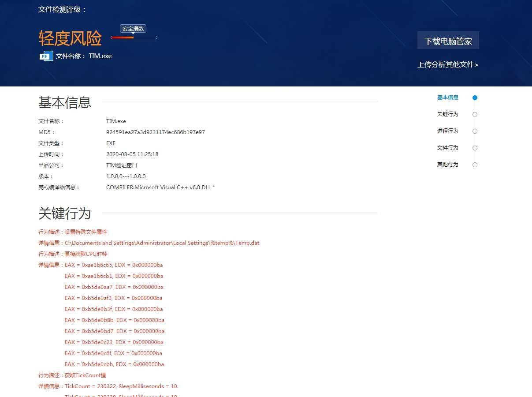Viewport: 532px width, 397px height.
Task: Click the upload time 2020-08-05 11:25:18
Action: [132, 154]
